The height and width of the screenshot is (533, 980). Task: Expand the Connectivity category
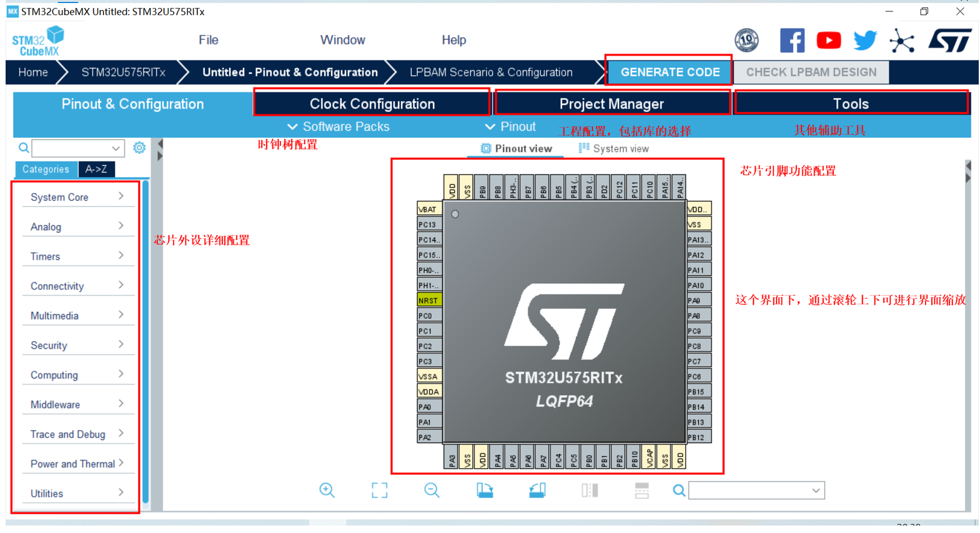coord(77,286)
